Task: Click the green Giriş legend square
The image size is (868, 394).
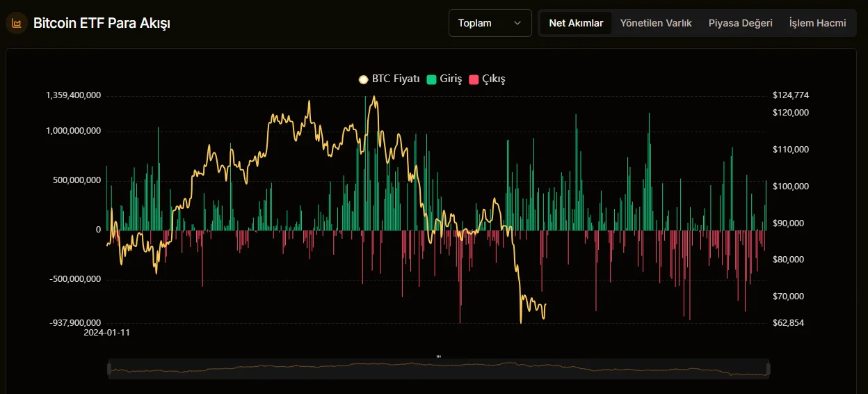Action: pyautogui.click(x=431, y=79)
